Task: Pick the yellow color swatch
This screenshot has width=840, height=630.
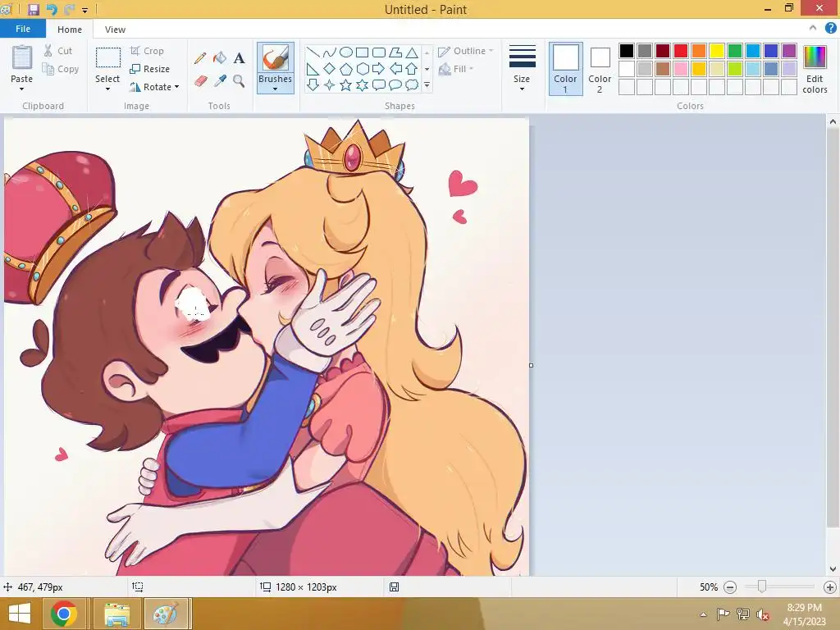Action: tap(717, 51)
